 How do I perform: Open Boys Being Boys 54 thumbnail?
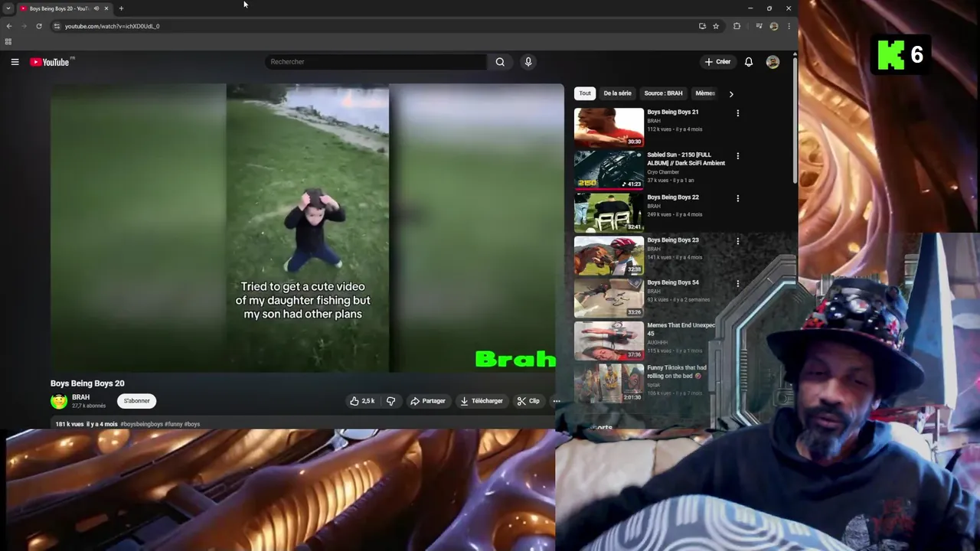pyautogui.click(x=609, y=298)
